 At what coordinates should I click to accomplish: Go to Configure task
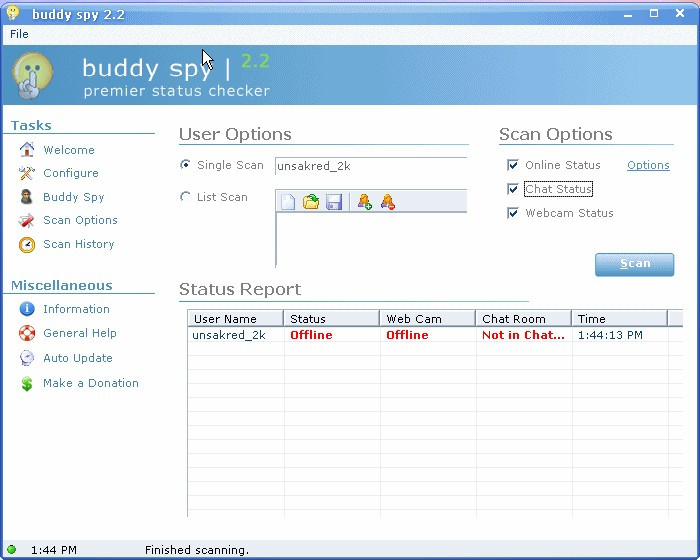(x=71, y=173)
